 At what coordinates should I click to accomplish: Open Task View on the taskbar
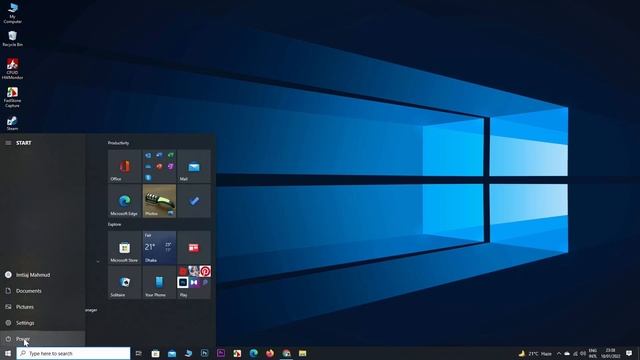point(139,353)
